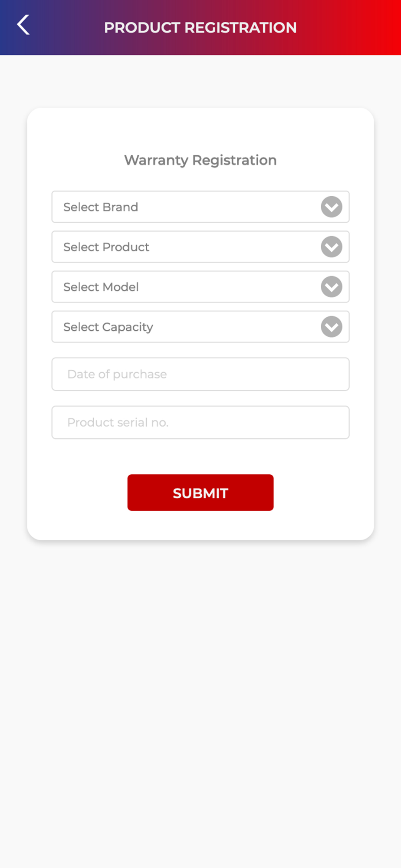Click the round chevron icon beside Select Capacity
This screenshot has width=401, height=868.
[332, 327]
